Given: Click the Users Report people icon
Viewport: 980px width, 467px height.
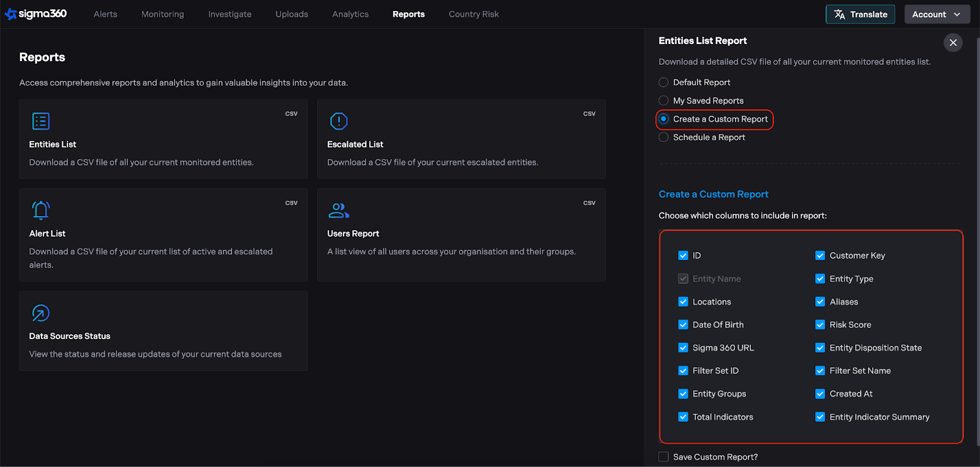Looking at the screenshot, I should tap(338, 211).
